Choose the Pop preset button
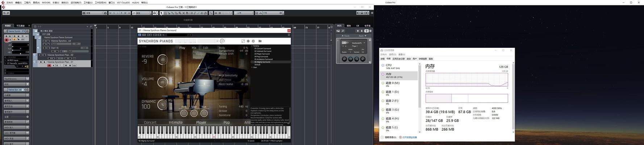Image resolution: width=644 pixels, height=145 pixels. point(226,123)
